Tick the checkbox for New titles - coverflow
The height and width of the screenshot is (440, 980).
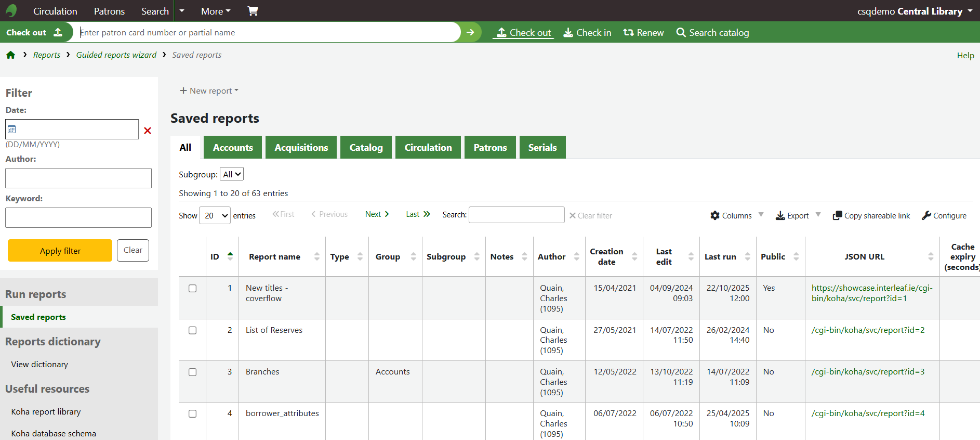pyautogui.click(x=192, y=289)
